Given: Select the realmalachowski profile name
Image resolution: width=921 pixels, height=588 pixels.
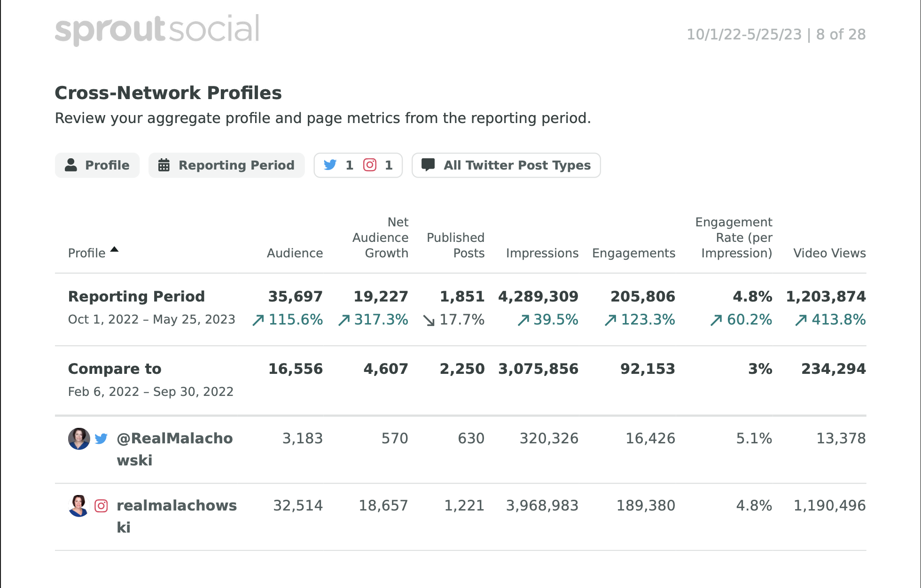Looking at the screenshot, I should point(177,506).
